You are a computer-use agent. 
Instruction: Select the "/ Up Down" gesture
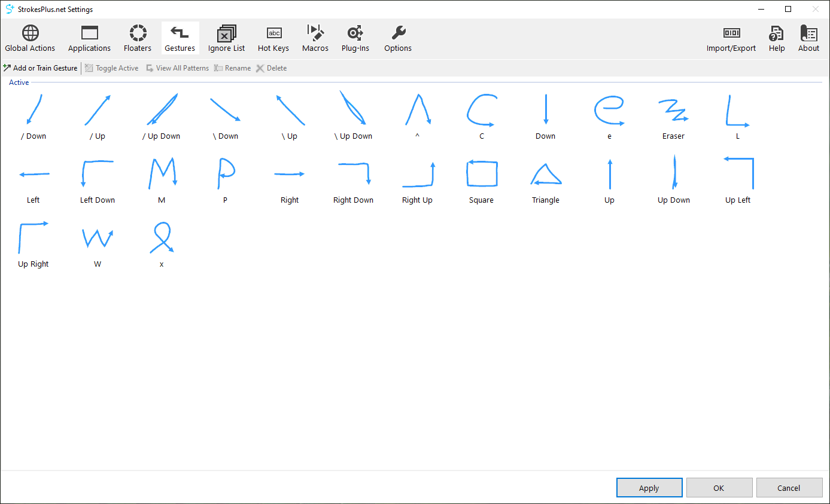pos(162,116)
